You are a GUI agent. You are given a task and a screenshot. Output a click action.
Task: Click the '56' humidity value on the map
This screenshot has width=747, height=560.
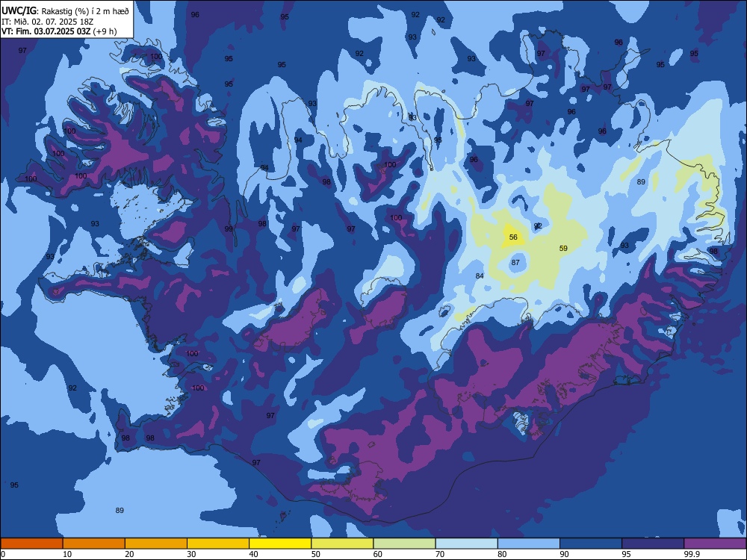tap(513, 237)
